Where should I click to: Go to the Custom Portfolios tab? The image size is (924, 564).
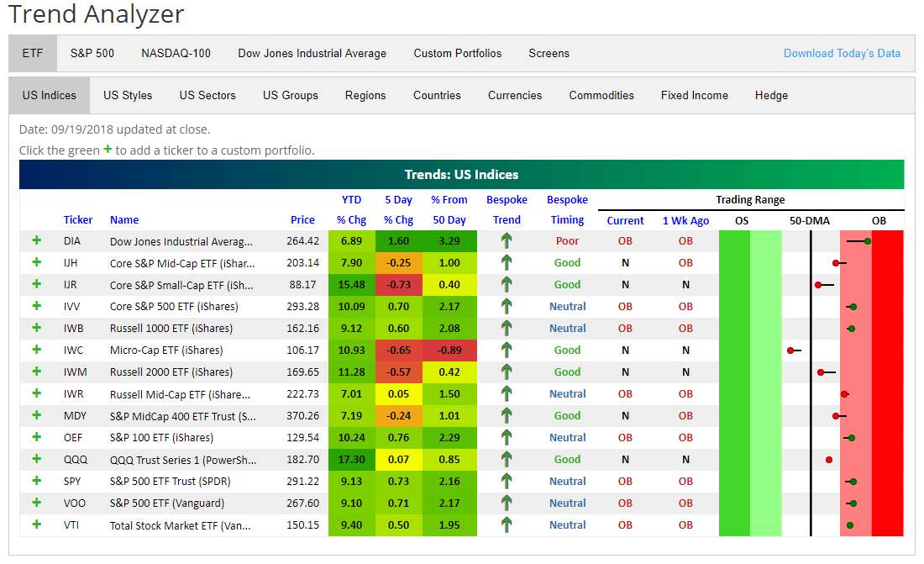[457, 53]
